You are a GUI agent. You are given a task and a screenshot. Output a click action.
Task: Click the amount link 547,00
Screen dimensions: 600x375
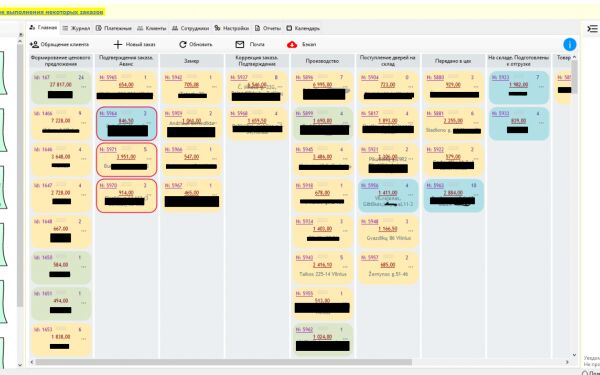pyautogui.click(x=191, y=157)
